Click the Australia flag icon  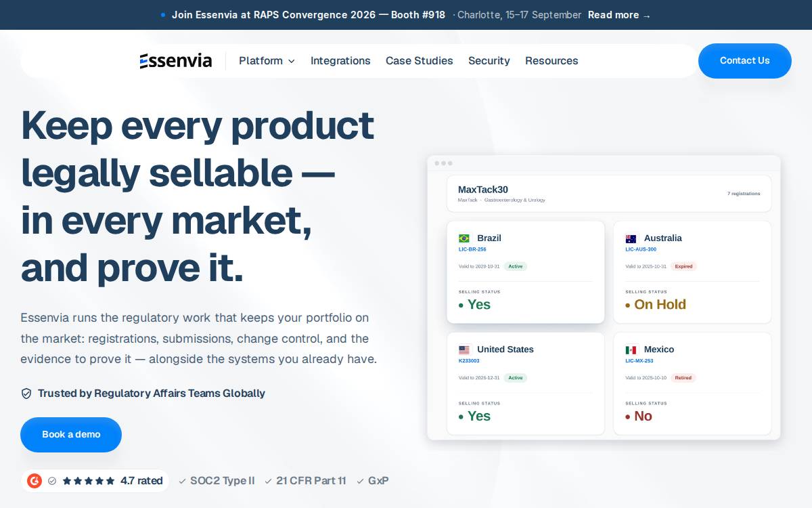(x=631, y=238)
